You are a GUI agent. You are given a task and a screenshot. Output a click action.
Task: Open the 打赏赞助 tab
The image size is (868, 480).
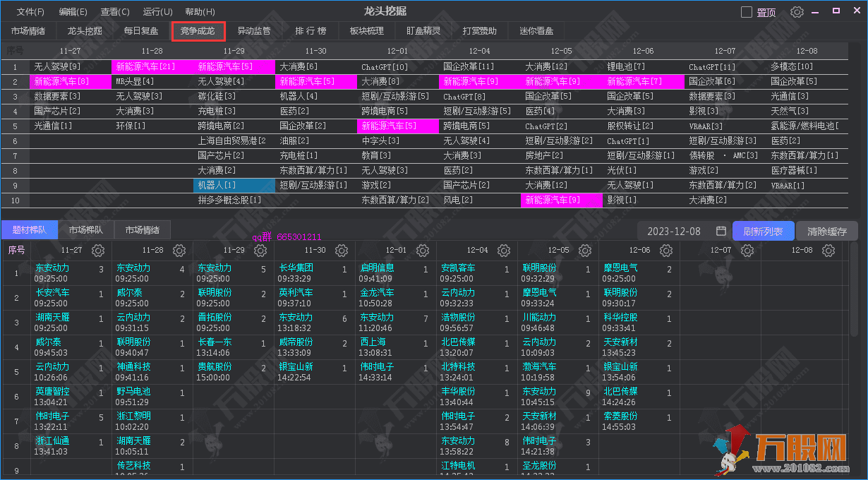tap(480, 31)
